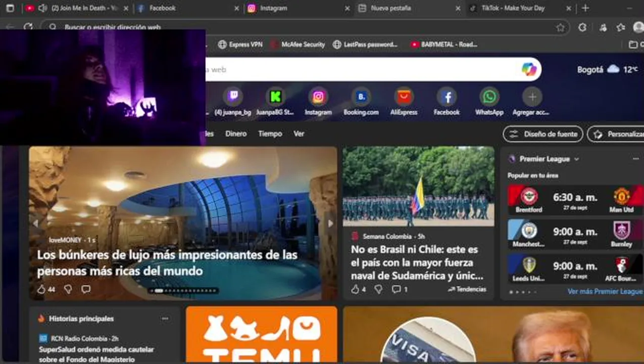The height and width of the screenshot is (364, 644).
Task: Open Diseño de fuente settings
Action: coord(543,134)
